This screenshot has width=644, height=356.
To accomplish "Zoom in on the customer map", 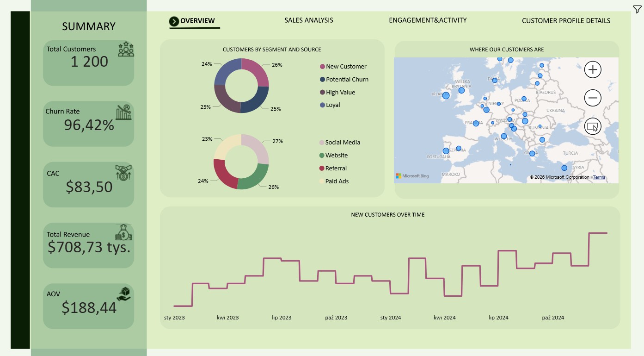I will [x=593, y=70].
